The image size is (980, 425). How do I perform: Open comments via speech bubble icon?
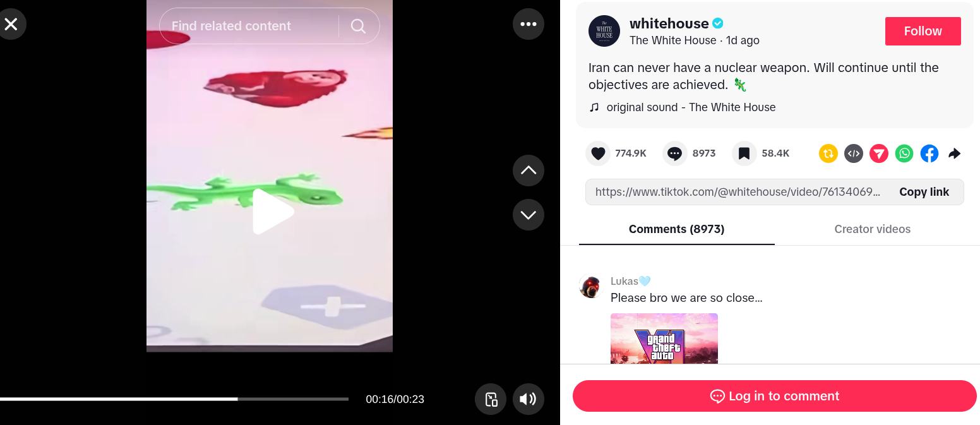(675, 153)
